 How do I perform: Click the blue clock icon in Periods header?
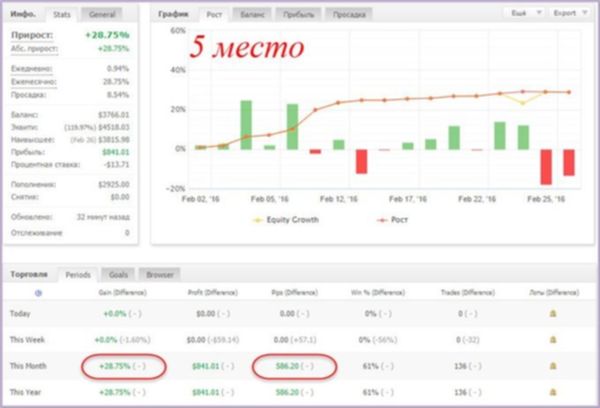click(x=38, y=293)
